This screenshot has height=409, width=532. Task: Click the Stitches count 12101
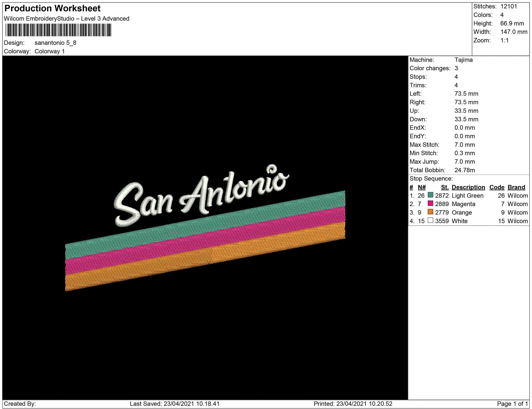click(508, 7)
